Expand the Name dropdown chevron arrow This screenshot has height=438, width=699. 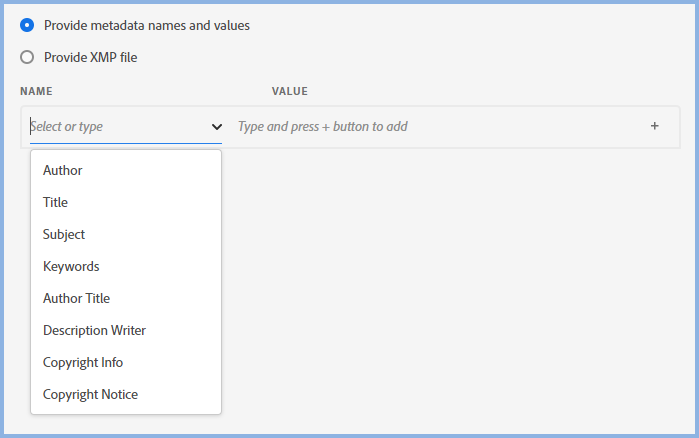(x=217, y=127)
